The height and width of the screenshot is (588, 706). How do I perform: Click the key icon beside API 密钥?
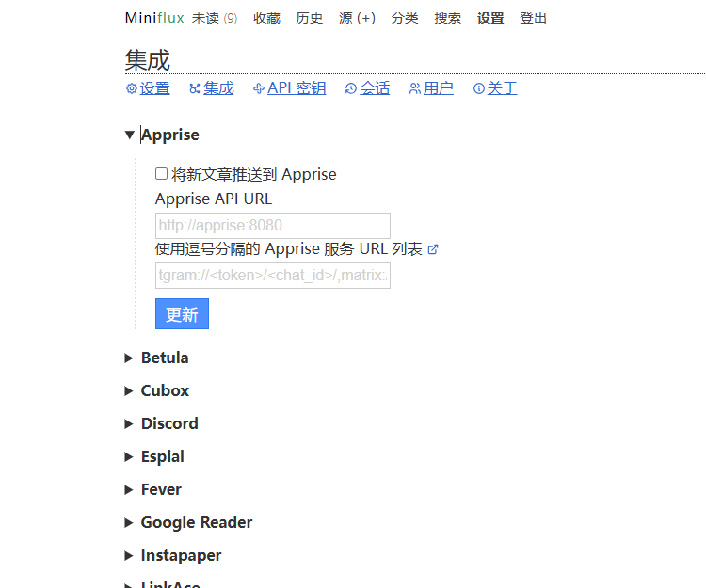click(x=259, y=88)
